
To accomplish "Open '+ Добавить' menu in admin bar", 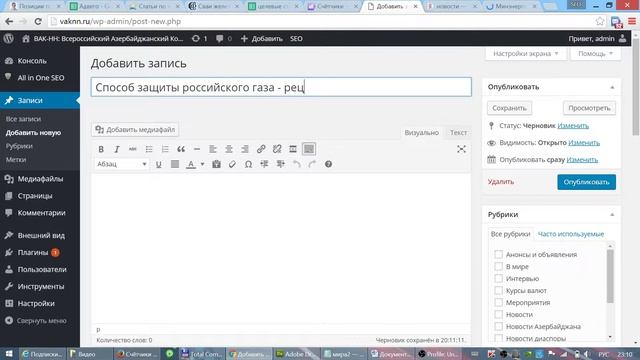I will (x=262, y=39).
